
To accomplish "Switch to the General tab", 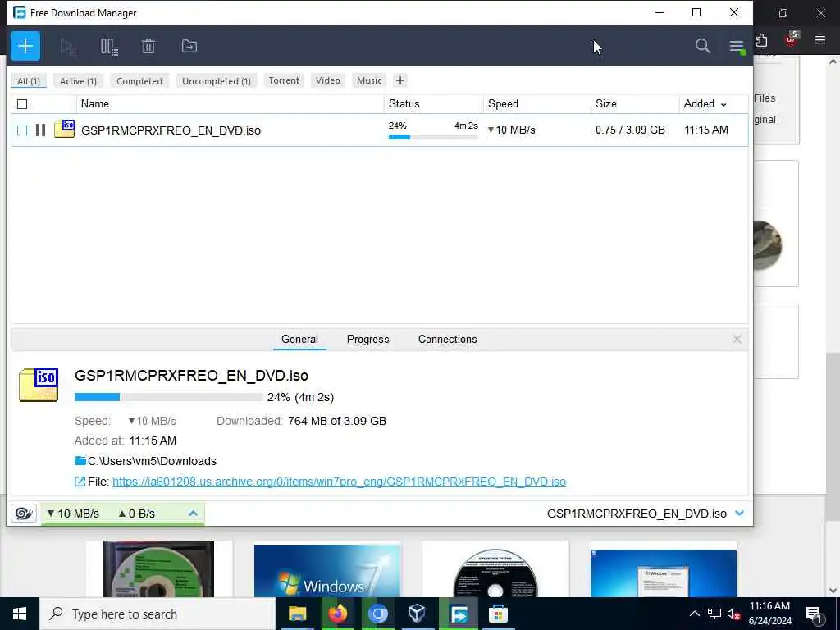I will [x=299, y=339].
